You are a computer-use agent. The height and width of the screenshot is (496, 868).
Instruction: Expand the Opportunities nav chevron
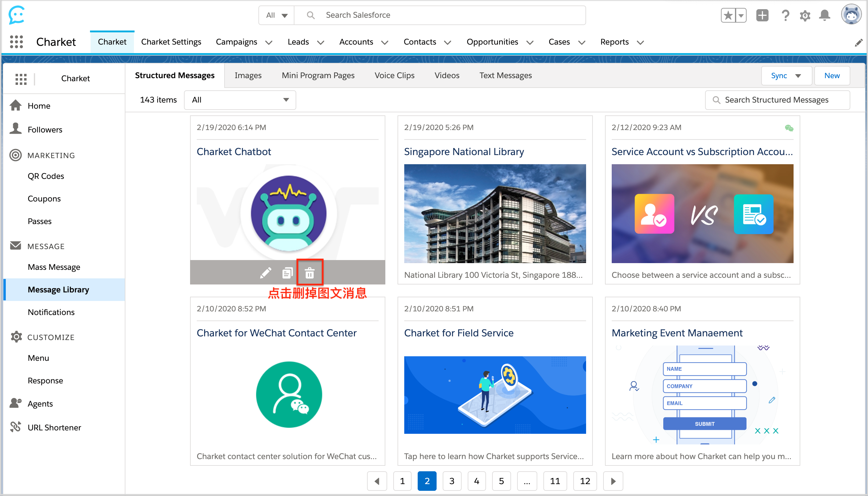tap(530, 43)
